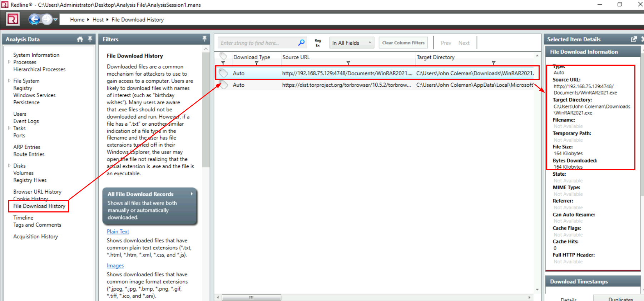Pin the Filters panel
Viewport: 644px width, 301px height.
(204, 39)
